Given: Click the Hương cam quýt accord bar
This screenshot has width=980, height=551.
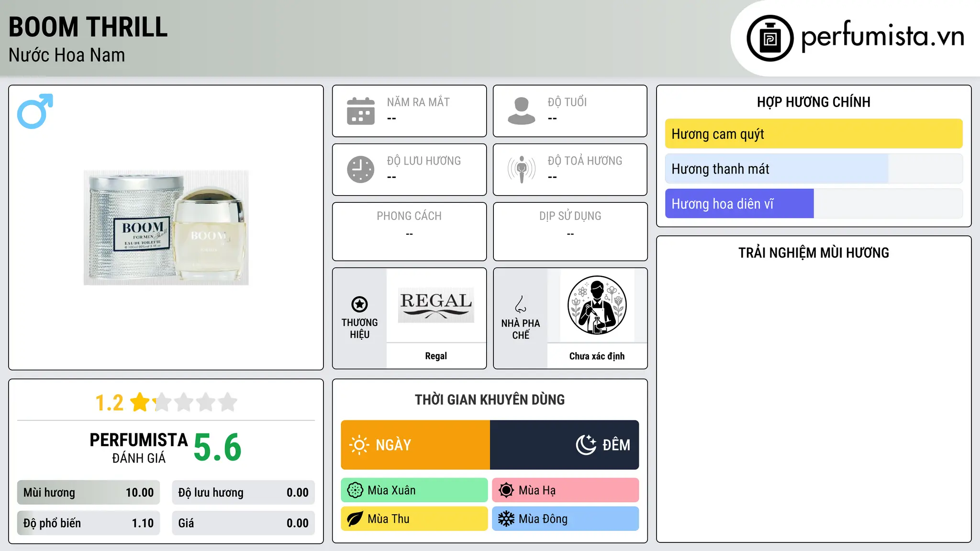Looking at the screenshot, I should point(813,134).
